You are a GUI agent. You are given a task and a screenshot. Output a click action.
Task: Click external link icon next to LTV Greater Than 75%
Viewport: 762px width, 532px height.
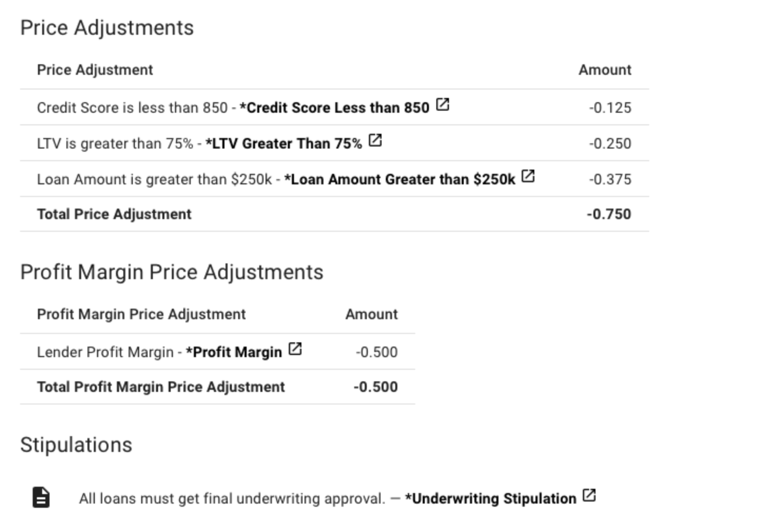(375, 141)
